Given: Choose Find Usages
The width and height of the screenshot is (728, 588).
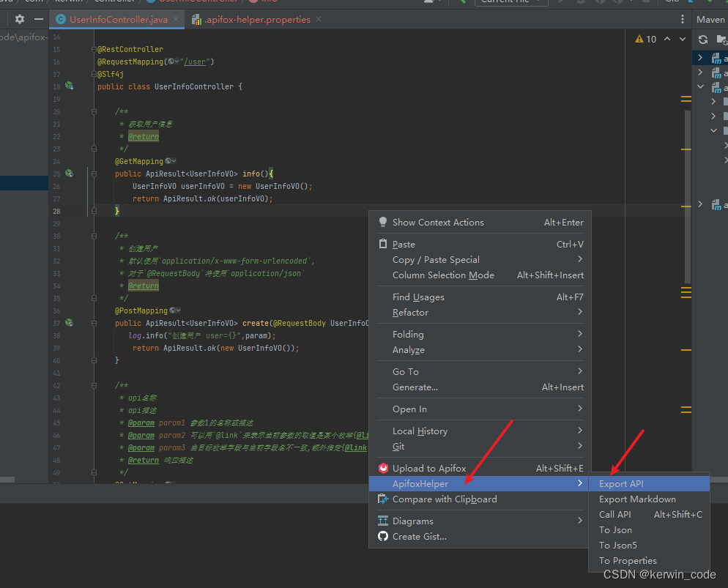Looking at the screenshot, I should (x=480, y=297).
